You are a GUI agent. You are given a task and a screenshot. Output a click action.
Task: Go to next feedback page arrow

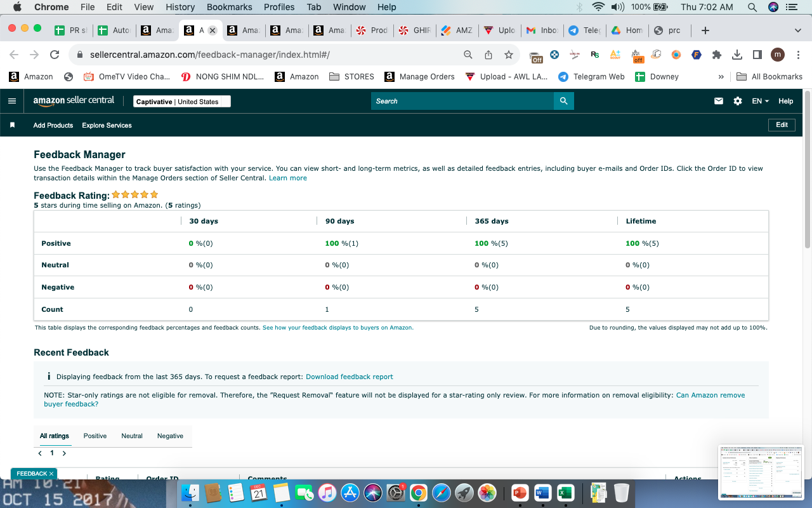[x=64, y=453]
